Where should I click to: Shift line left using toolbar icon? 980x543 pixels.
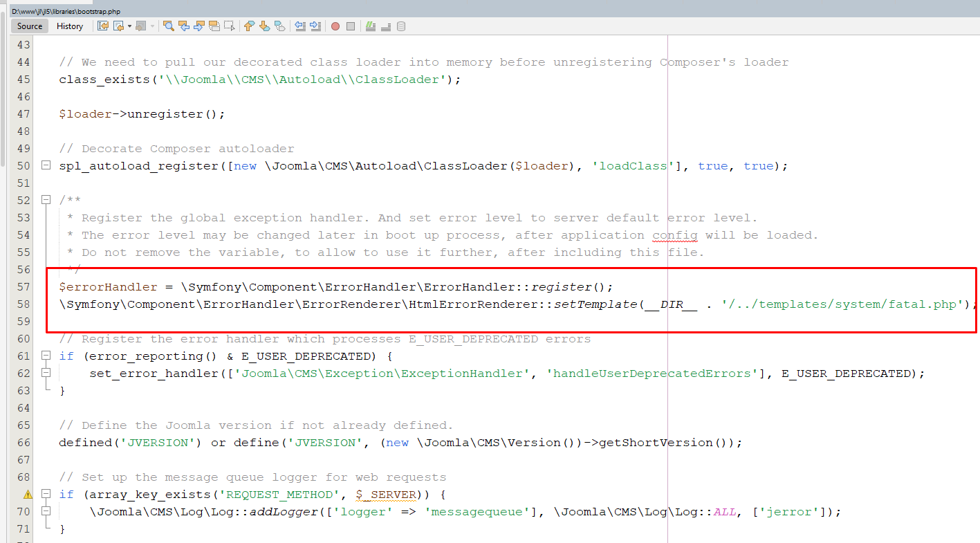coord(300,26)
